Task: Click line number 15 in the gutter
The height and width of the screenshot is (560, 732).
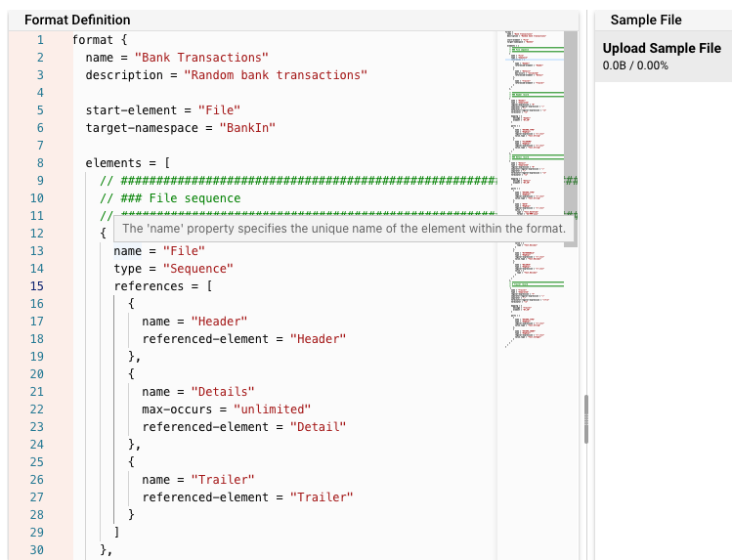Action: point(37,286)
